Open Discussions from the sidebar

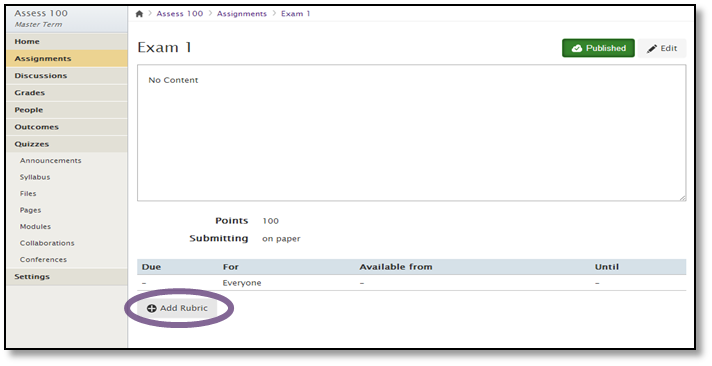(x=67, y=75)
